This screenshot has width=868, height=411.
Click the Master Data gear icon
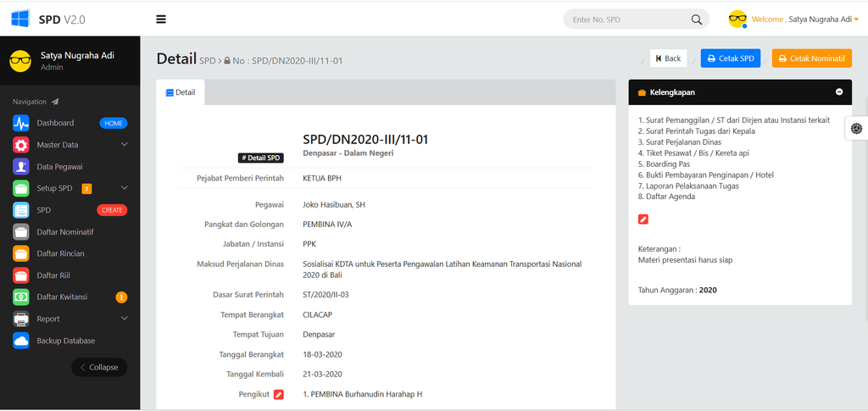tap(21, 145)
